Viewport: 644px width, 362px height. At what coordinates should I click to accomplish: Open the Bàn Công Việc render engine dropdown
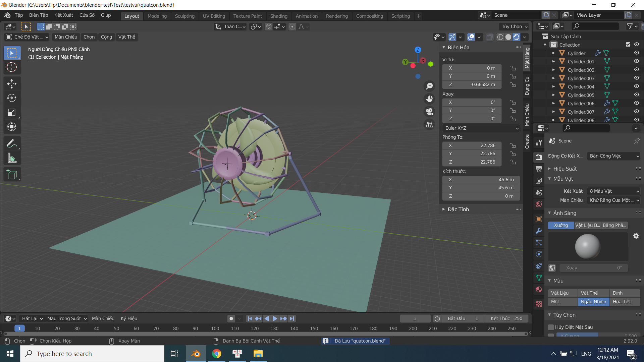[613, 156]
